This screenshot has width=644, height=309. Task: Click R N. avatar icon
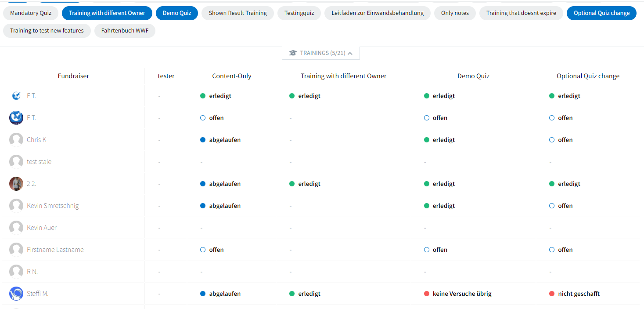[16, 272]
